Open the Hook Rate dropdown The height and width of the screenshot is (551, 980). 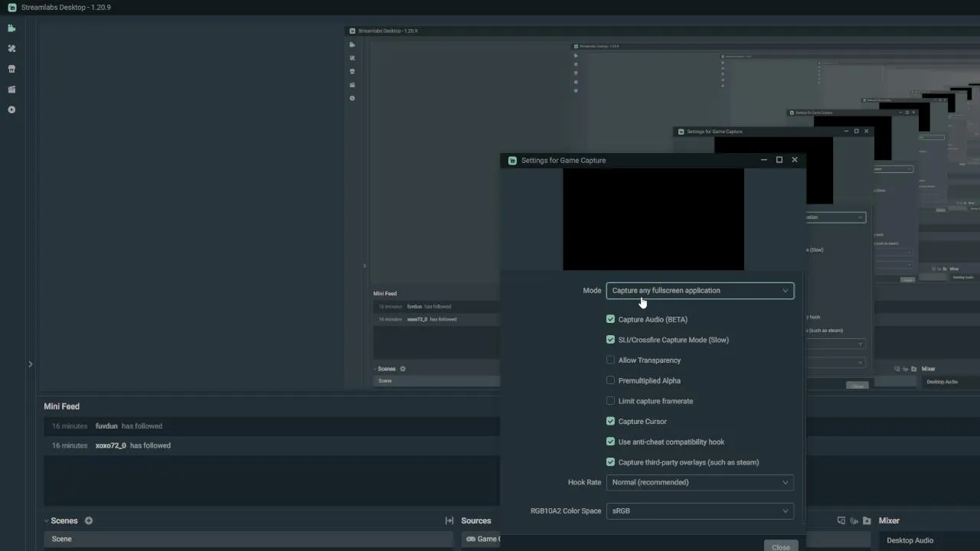coord(700,482)
